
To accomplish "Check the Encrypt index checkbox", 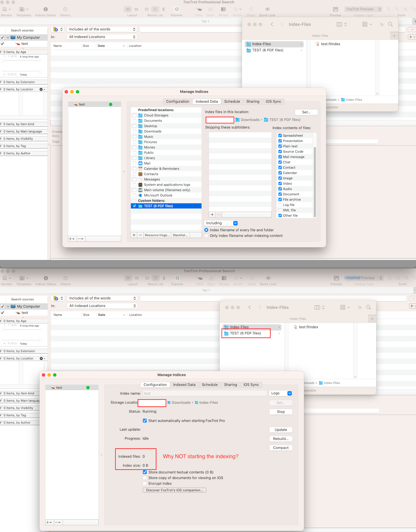I will click(145, 483).
